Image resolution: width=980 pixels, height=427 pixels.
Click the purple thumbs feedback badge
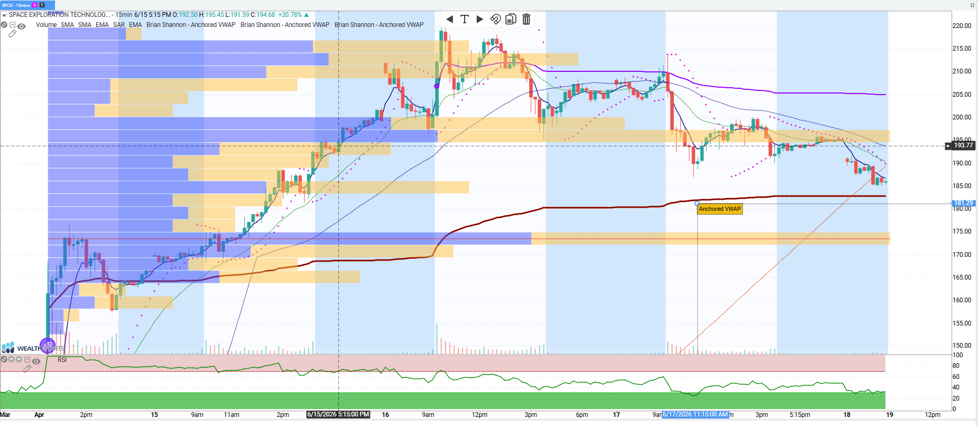click(48, 346)
